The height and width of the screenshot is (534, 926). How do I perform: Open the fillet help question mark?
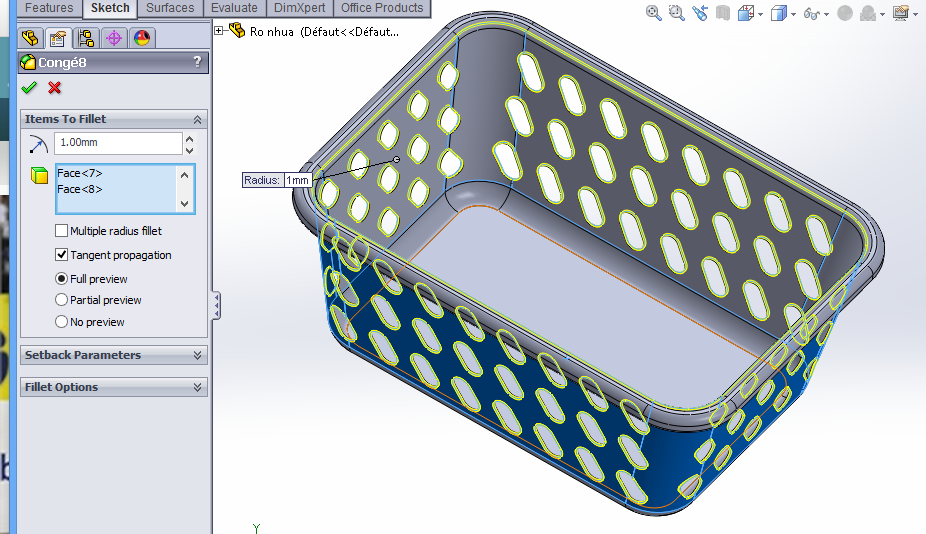(x=197, y=63)
